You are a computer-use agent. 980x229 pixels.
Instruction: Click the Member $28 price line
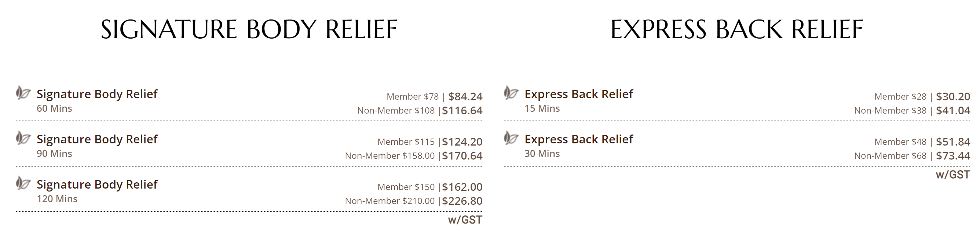coord(900,97)
